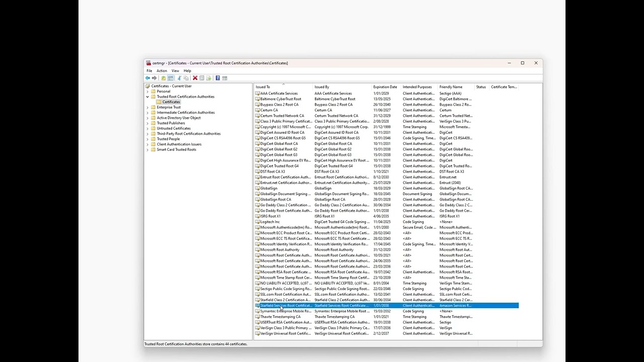
Task: Click the highlighted Starfield Services Root Certificate row
Action: 386,306
